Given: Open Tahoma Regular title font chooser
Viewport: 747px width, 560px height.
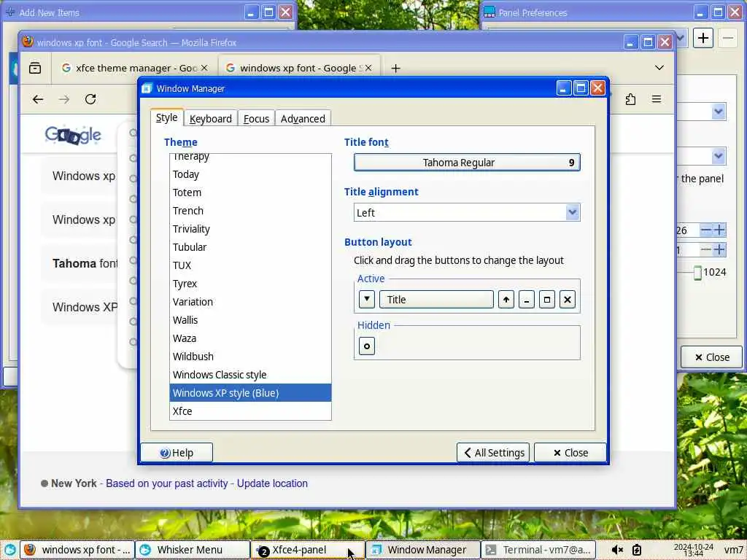Looking at the screenshot, I should tap(467, 163).
